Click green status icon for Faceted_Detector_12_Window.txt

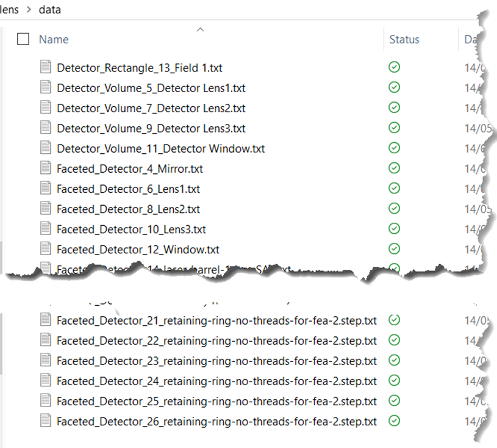point(394,248)
